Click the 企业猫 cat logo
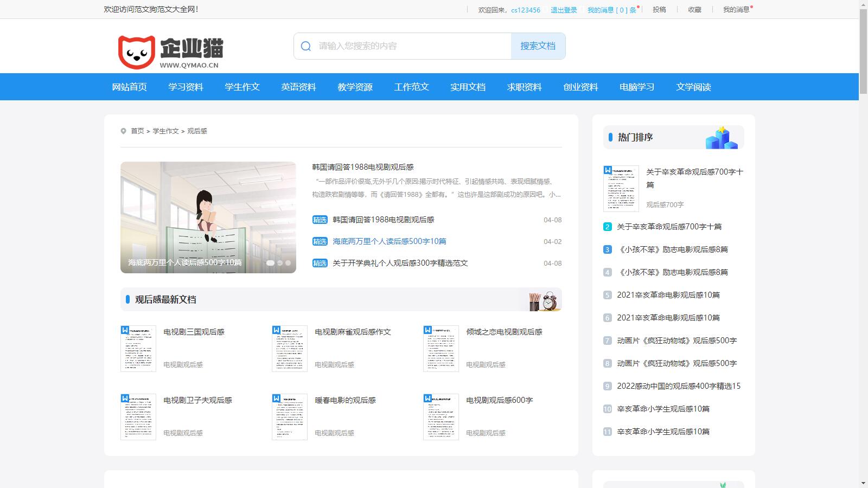868x488 pixels. (137, 48)
